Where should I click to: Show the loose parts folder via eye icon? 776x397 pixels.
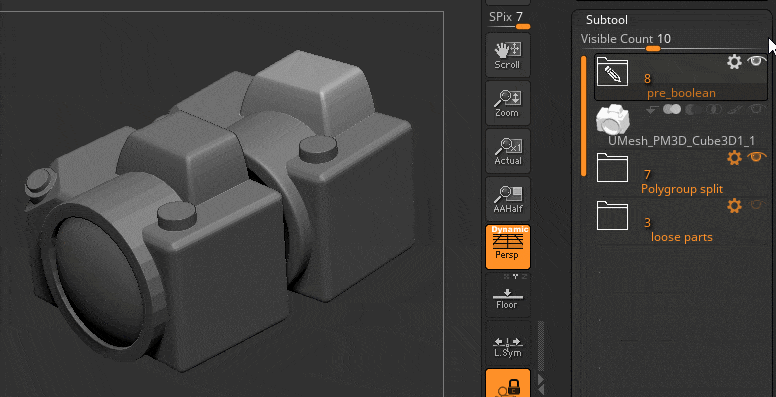click(756, 205)
